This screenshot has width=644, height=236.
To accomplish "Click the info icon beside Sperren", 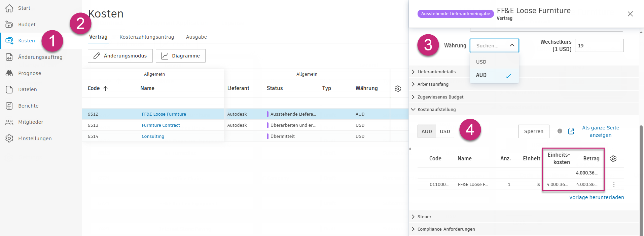I will [560, 131].
